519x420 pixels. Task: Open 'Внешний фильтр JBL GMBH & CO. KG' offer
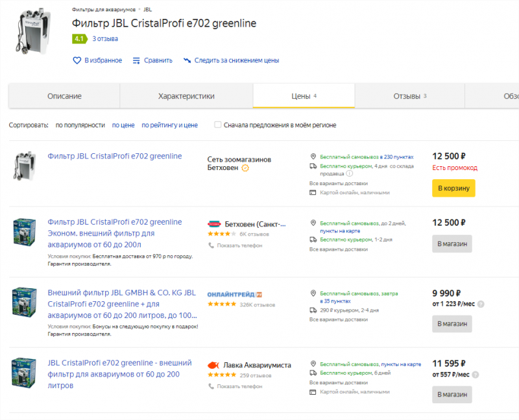[122, 304]
